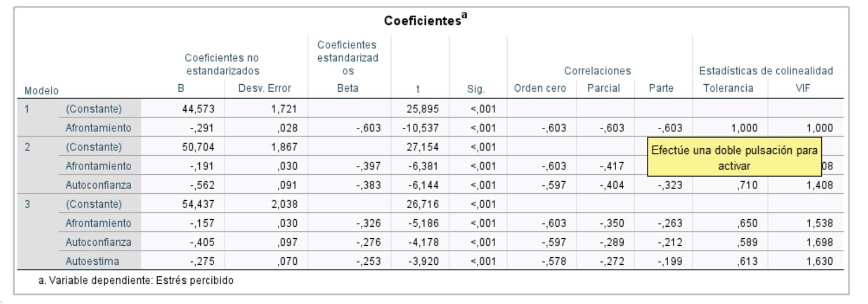The image size is (868, 304).
Task: Click the Sig. column header
Action: point(476,89)
